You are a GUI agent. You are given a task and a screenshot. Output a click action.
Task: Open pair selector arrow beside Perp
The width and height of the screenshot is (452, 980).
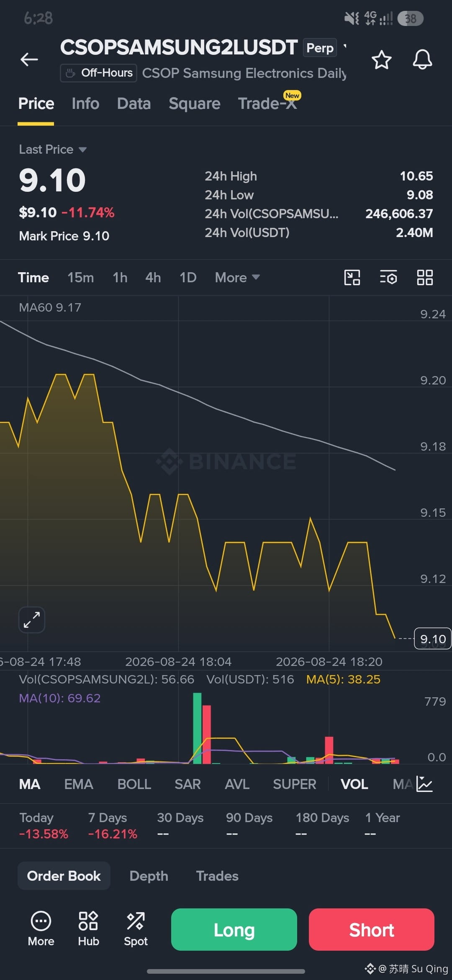tap(345, 47)
